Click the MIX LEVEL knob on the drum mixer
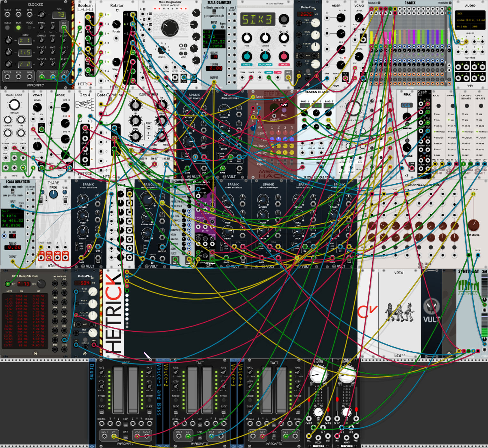This screenshot has width=488, height=448. tap(473, 225)
